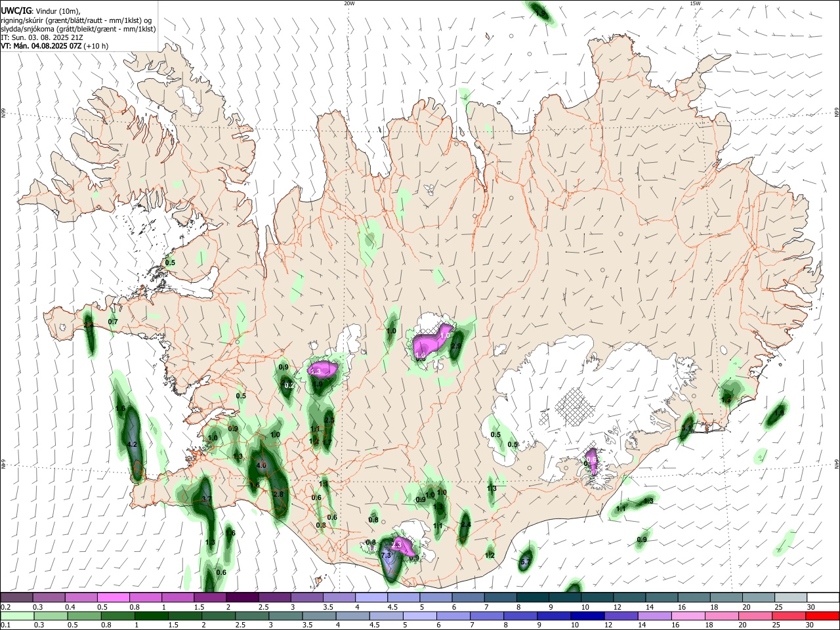Click the 20W longitude label at top
The image size is (840, 630).
[349, 3]
